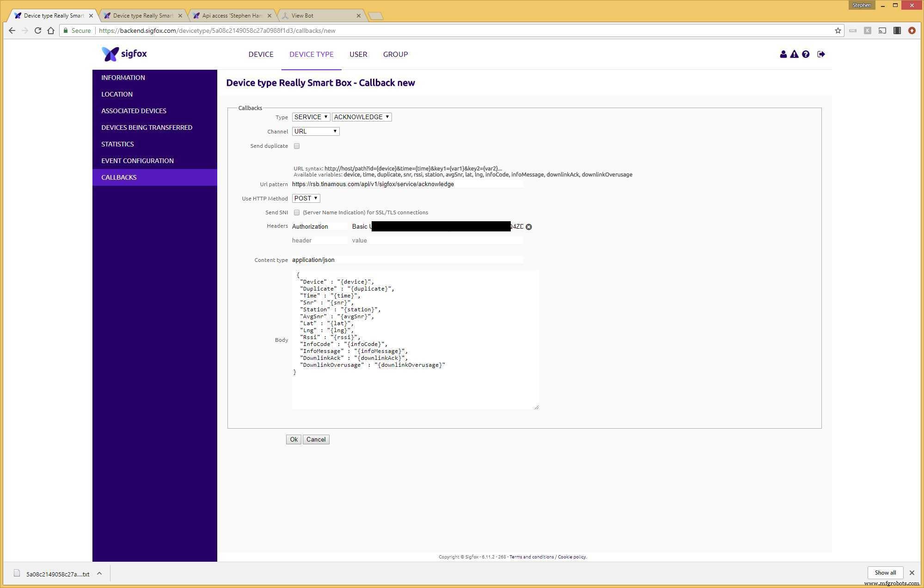Image resolution: width=924 pixels, height=588 pixels.
Task: Click the Cancel button
Action: (316, 439)
